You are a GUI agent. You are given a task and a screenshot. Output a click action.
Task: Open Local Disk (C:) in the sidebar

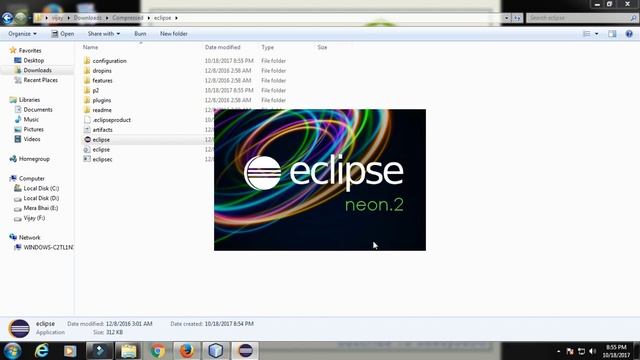click(41, 188)
